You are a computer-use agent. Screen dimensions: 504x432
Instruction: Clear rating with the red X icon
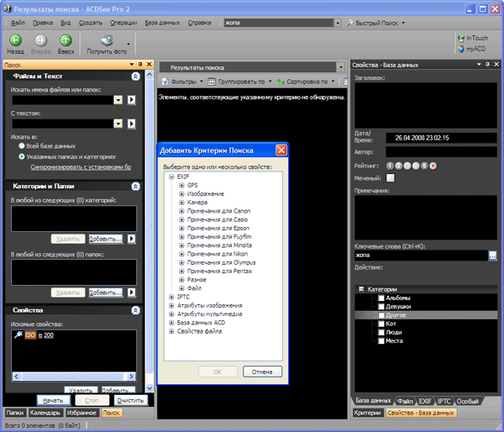coord(433,166)
